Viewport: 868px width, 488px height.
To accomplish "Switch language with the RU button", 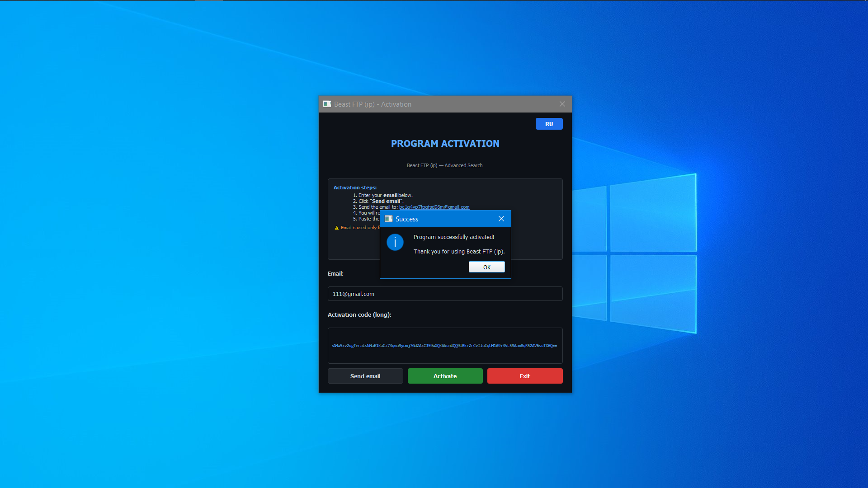I will [549, 124].
